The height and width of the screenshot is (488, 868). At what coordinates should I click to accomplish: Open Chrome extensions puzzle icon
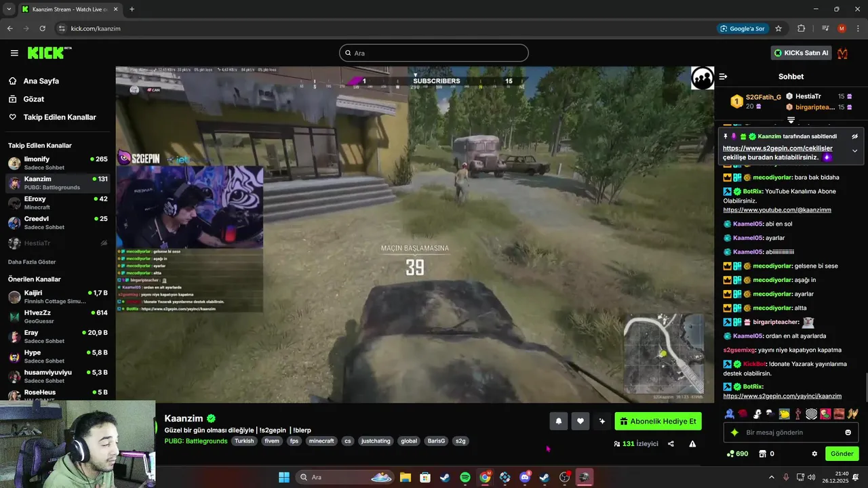(801, 28)
